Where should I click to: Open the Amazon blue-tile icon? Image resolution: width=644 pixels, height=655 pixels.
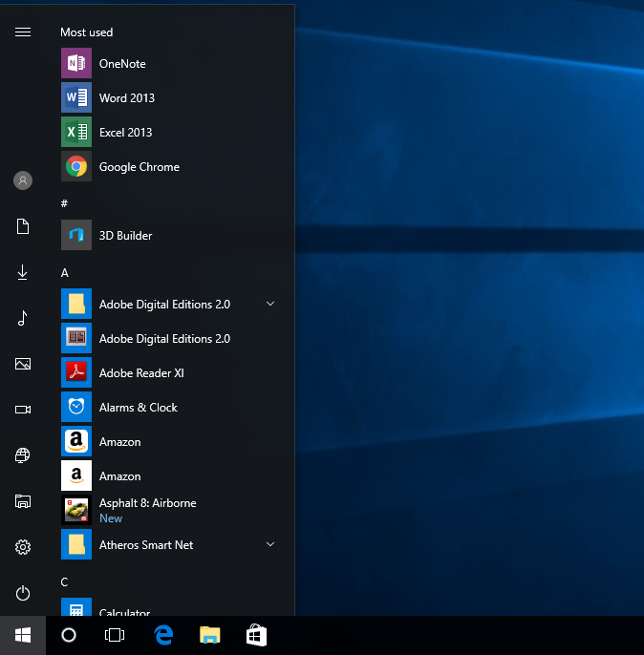(x=76, y=441)
